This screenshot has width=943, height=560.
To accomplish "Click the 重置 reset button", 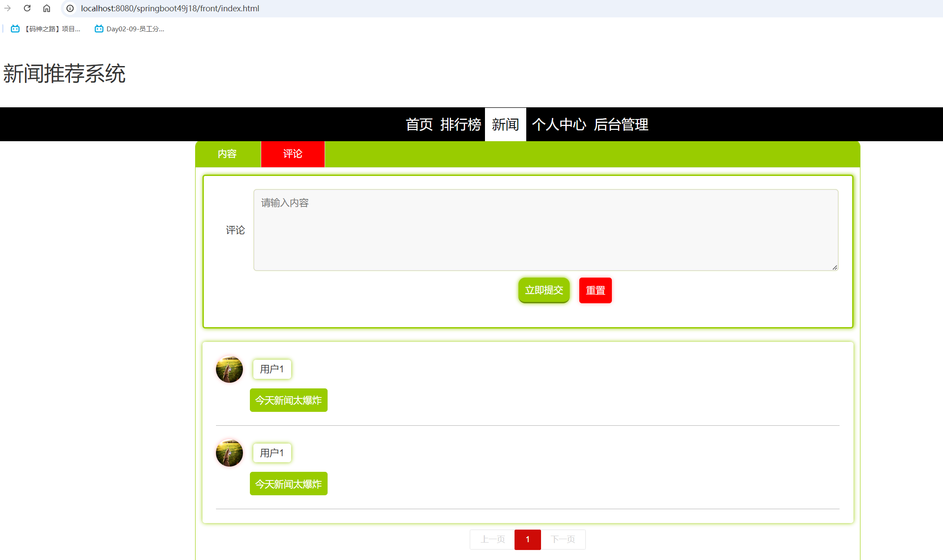I will [x=595, y=290].
